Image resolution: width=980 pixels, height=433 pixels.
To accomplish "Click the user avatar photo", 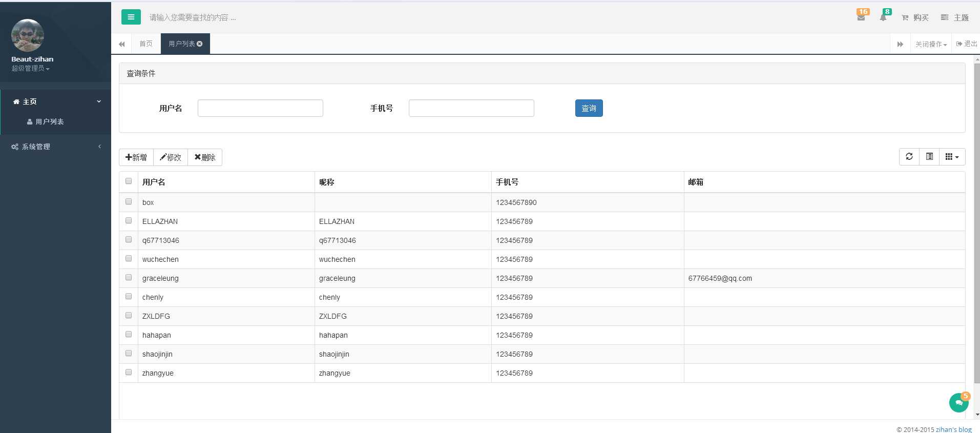I will [x=28, y=35].
